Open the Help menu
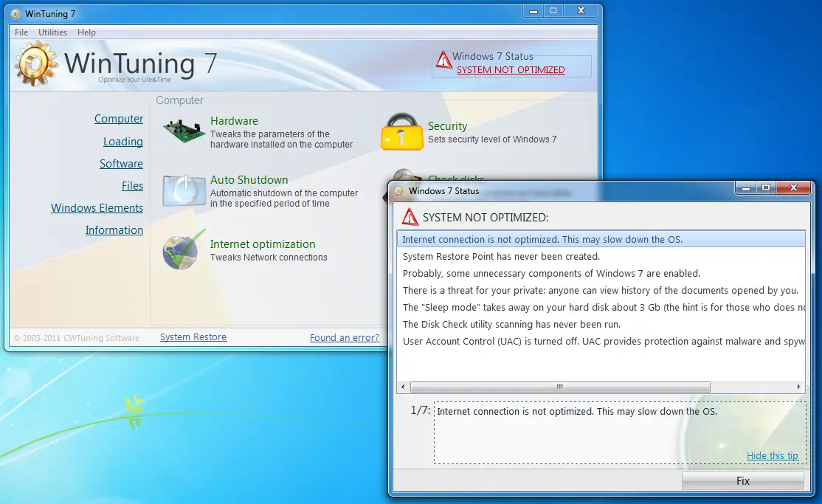The image size is (822, 504). [86, 32]
